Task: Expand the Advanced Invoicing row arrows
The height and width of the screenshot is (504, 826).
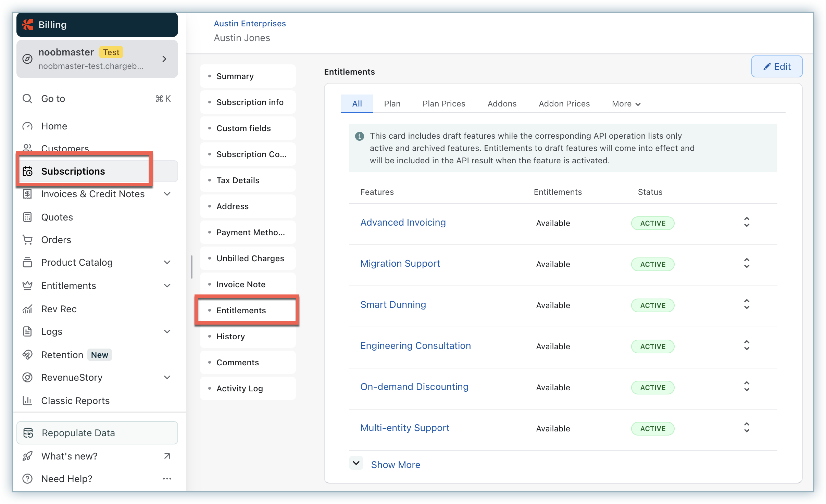Action: click(747, 222)
